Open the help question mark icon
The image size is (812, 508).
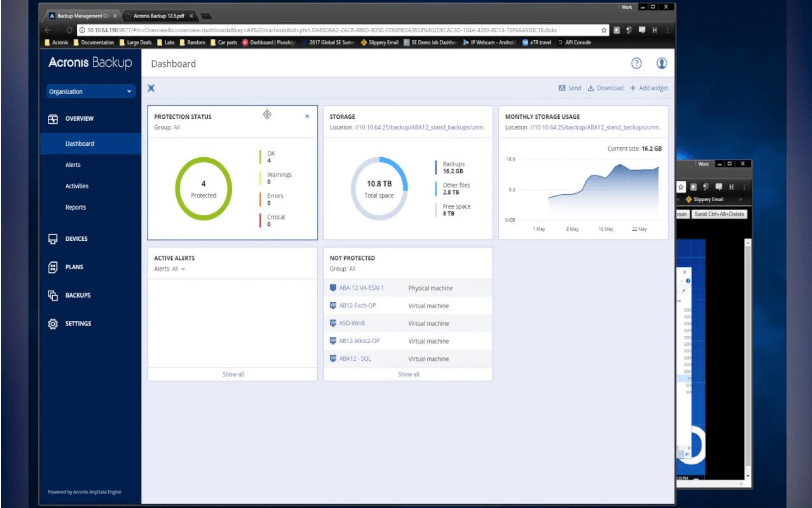636,64
